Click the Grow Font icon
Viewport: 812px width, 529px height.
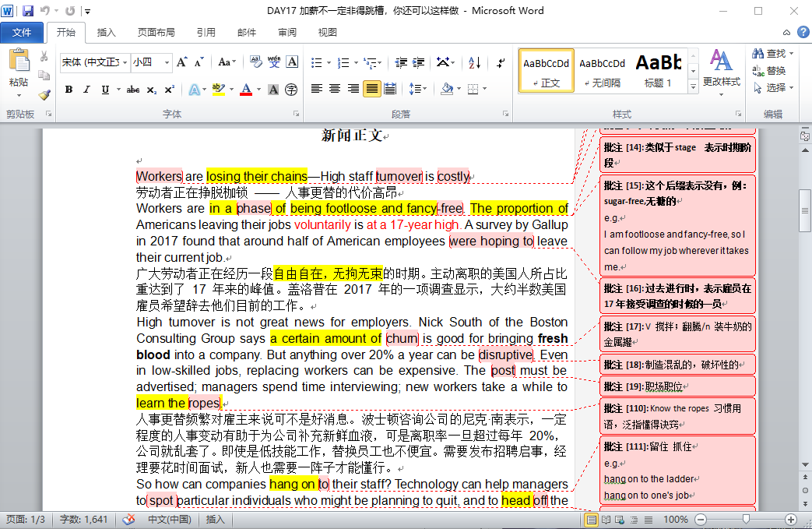coord(181,62)
